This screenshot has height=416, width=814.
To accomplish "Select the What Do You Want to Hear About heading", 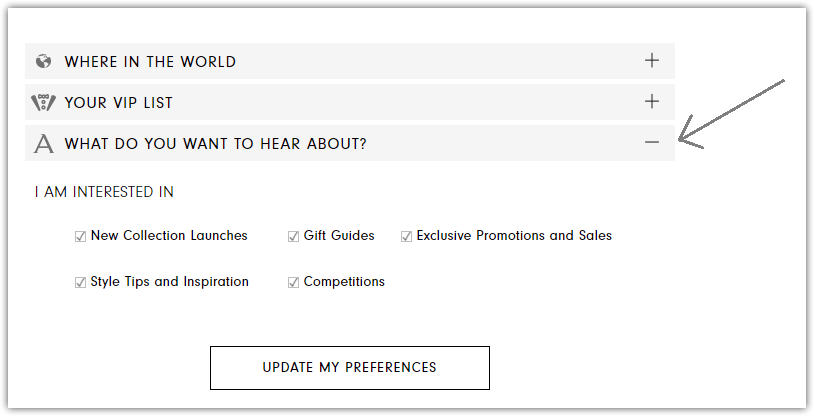I will 215,144.
